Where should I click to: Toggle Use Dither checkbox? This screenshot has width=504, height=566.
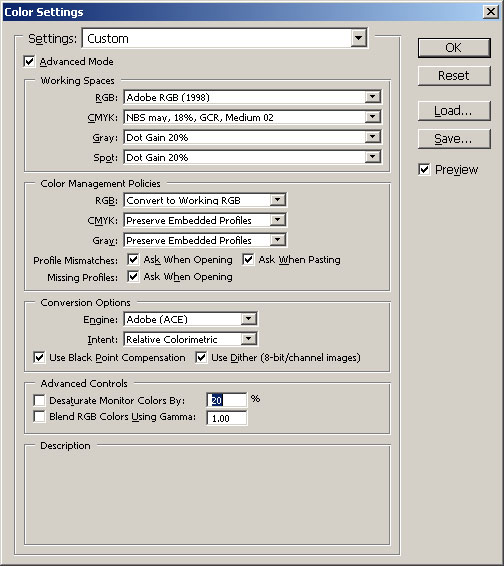(x=201, y=358)
